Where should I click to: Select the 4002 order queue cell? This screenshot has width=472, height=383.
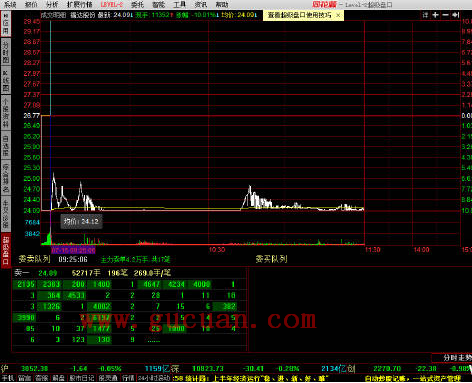point(99,306)
